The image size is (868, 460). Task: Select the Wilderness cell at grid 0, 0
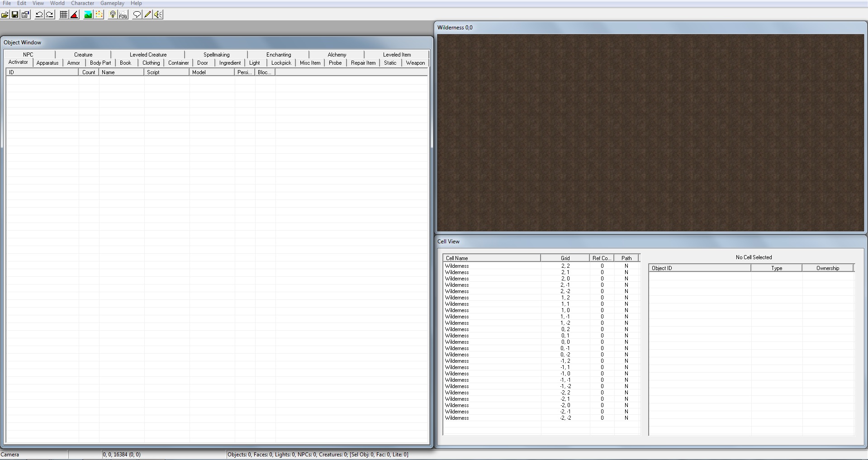point(541,342)
